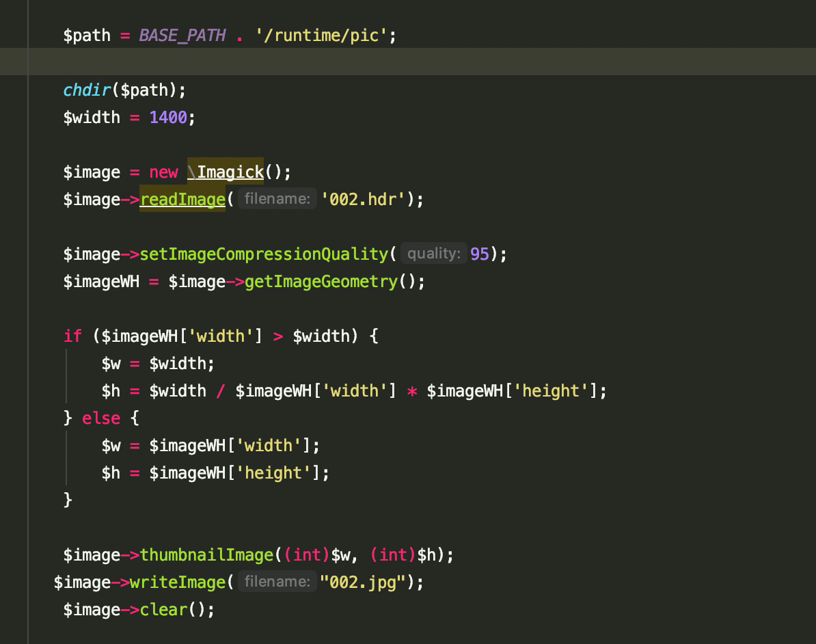The width and height of the screenshot is (816, 644).
Task: Follow the underlined readImage method link
Action: (x=182, y=199)
